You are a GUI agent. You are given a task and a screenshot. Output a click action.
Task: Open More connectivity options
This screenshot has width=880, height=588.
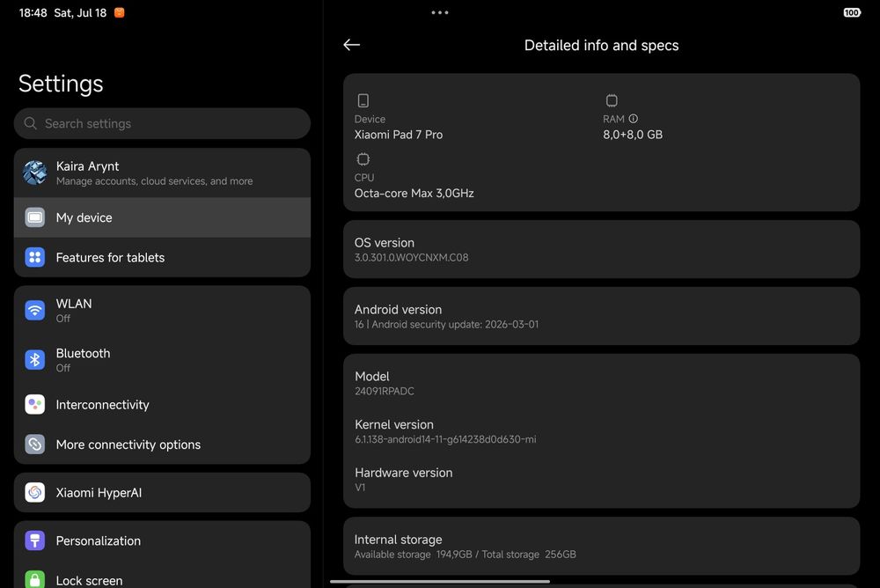[x=162, y=445]
